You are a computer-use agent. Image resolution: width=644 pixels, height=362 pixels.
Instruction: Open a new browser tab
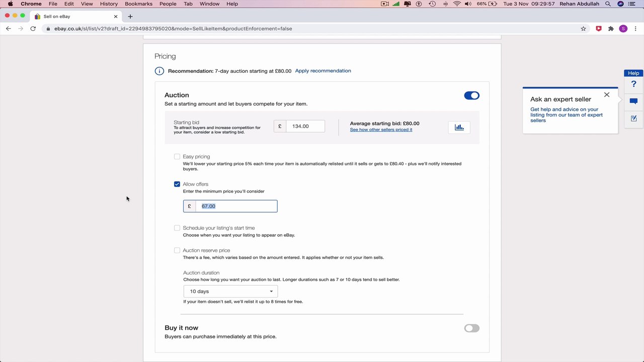[x=130, y=17]
